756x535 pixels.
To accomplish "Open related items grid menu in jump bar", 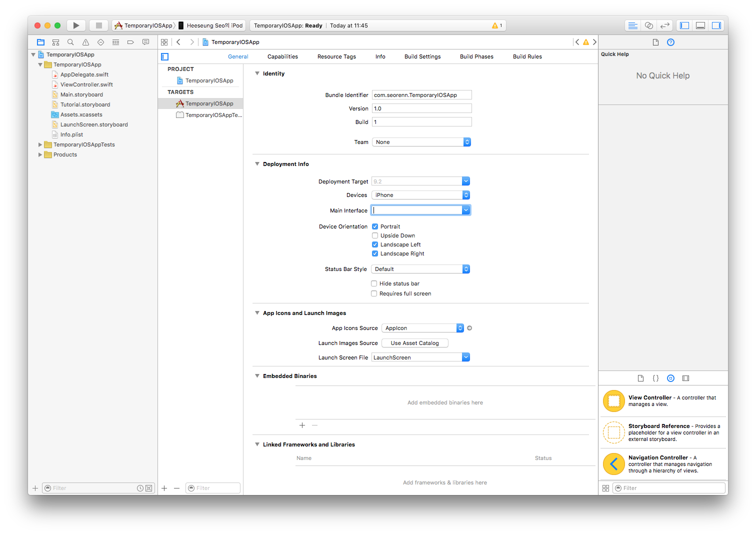I will point(164,42).
